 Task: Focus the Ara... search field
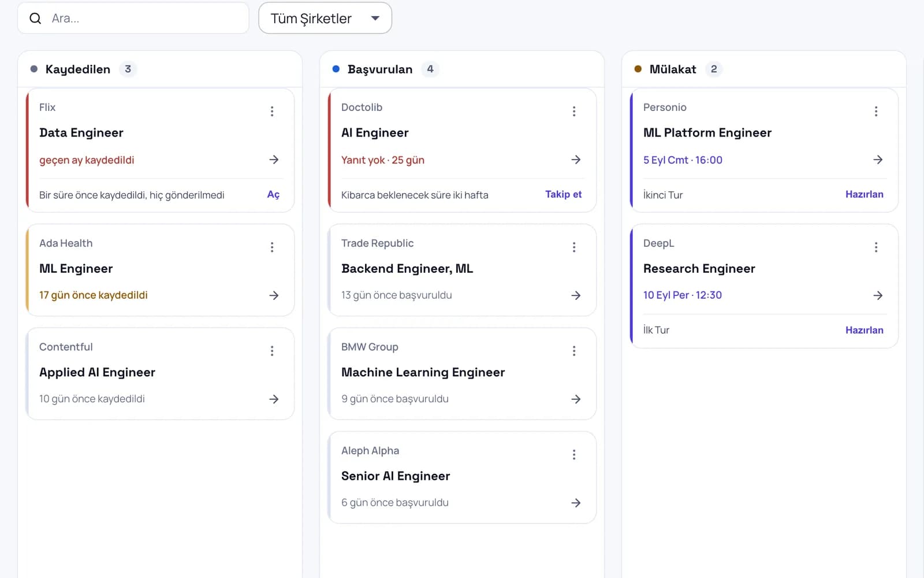point(133,18)
